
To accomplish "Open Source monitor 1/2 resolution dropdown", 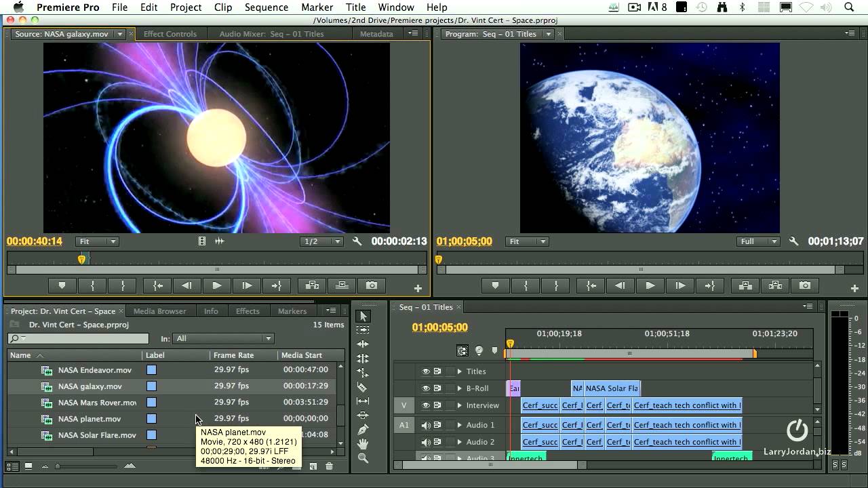I will (322, 241).
